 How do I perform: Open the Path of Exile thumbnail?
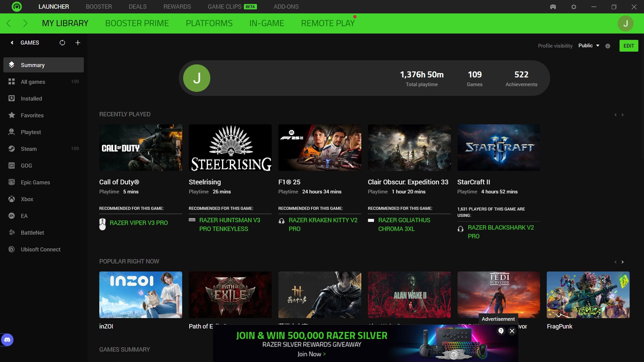coord(230,295)
